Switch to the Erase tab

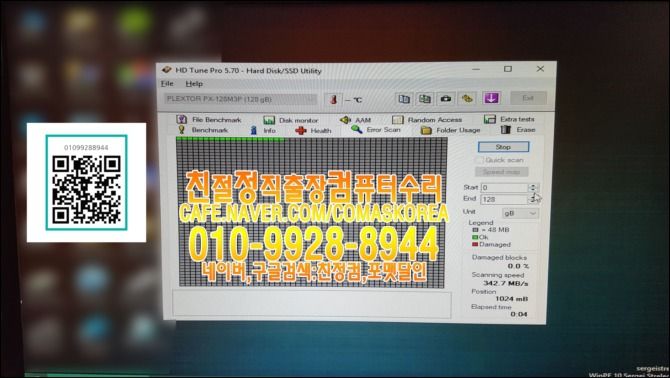(x=518, y=129)
